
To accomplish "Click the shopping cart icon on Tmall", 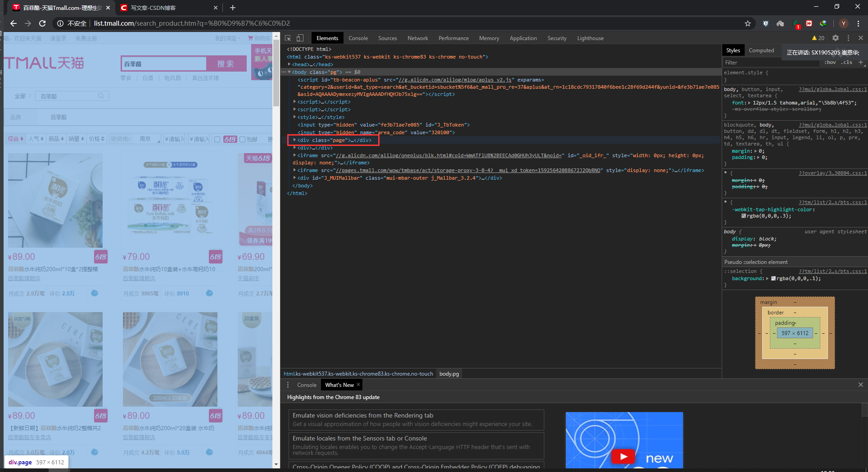I will (x=250, y=38).
